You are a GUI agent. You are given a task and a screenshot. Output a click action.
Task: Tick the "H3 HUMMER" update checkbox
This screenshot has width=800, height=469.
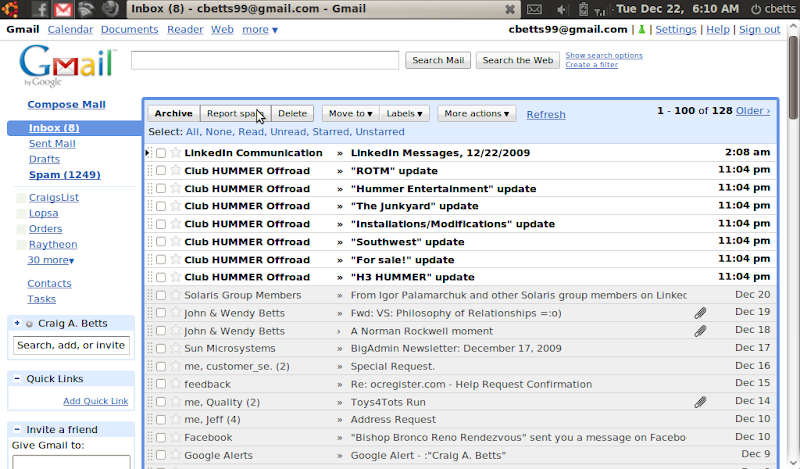tap(161, 277)
